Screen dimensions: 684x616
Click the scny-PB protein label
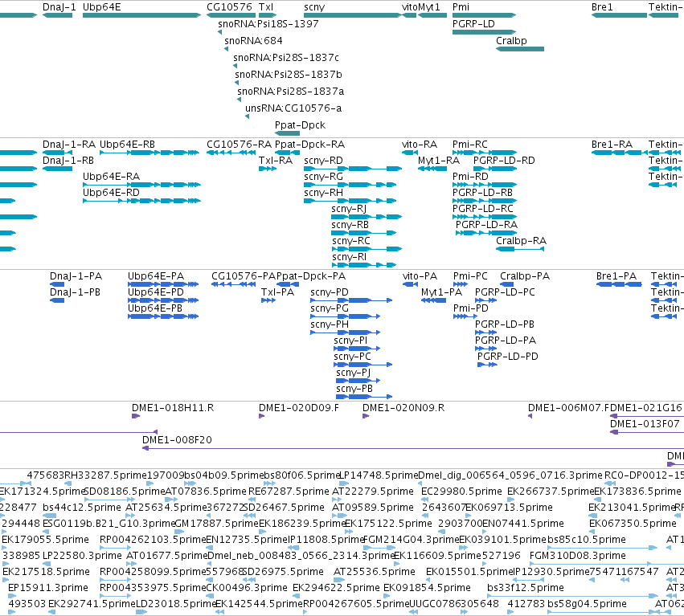tap(354, 389)
